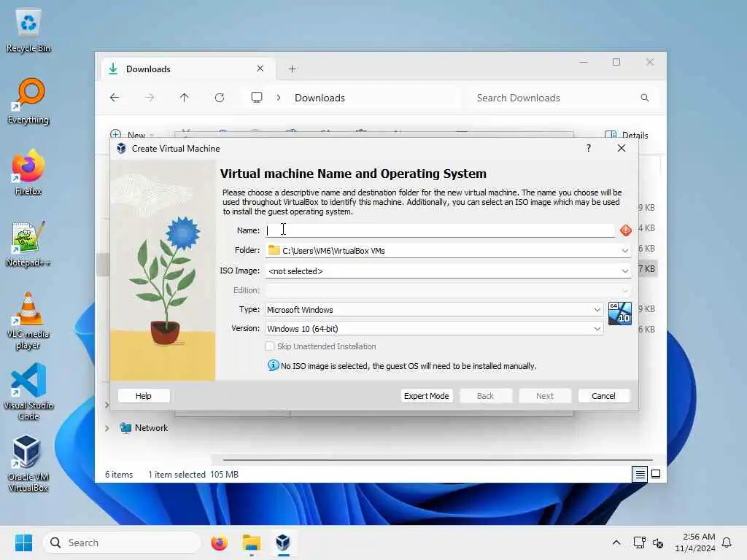747x560 pixels.
Task: Click the This PC monitor icon in address bar
Action: pos(256,98)
